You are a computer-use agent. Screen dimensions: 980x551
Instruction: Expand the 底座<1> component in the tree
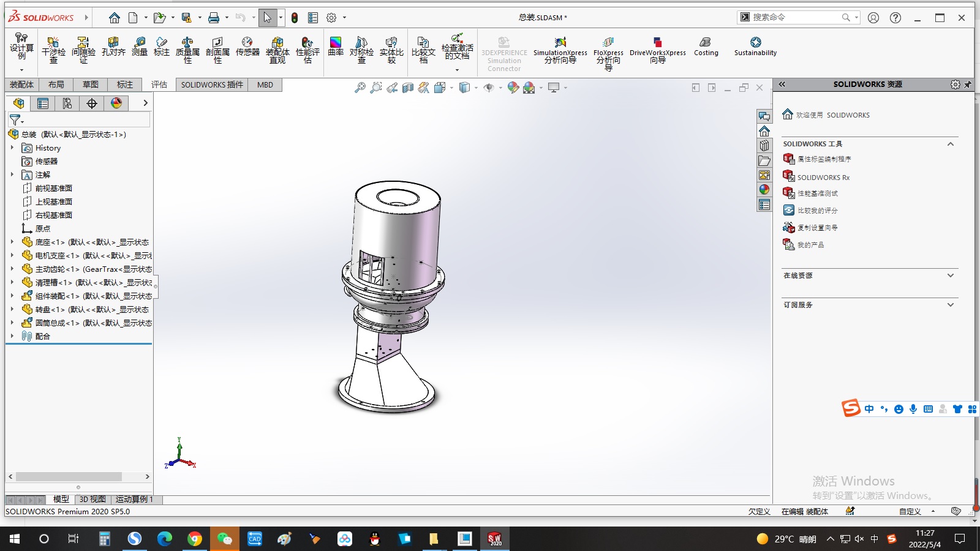pyautogui.click(x=13, y=242)
